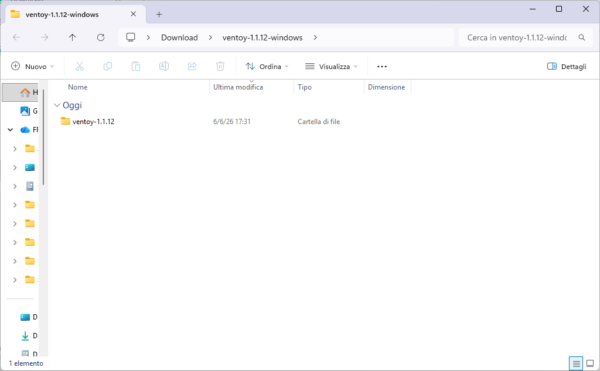Image resolution: width=600 pixels, height=371 pixels.
Task: Click the 6/6/26 17:31 date cell
Action: [232, 122]
